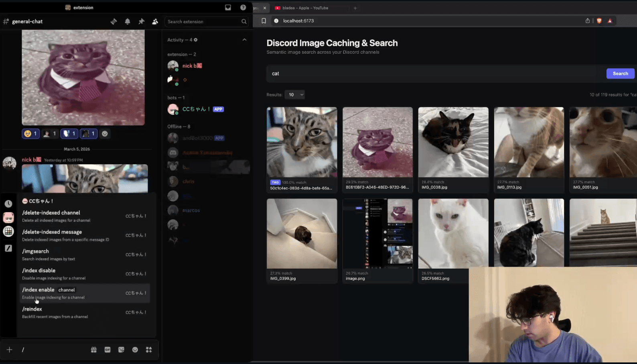Image resolution: width=637 pixels, height=364 pixels.
Task: Open the Results count dropdown
Action: tap(294, 95)
